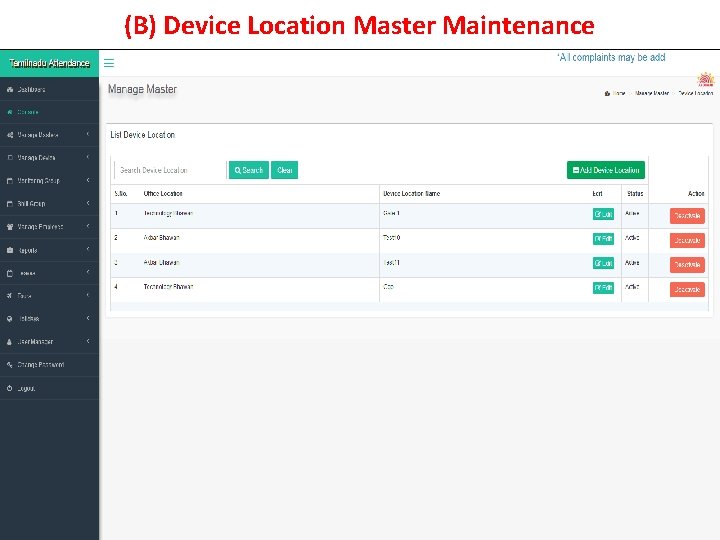Edit the Test10 device location row
The height and width of the screenshot is (540, 720).
click(603, 239)
